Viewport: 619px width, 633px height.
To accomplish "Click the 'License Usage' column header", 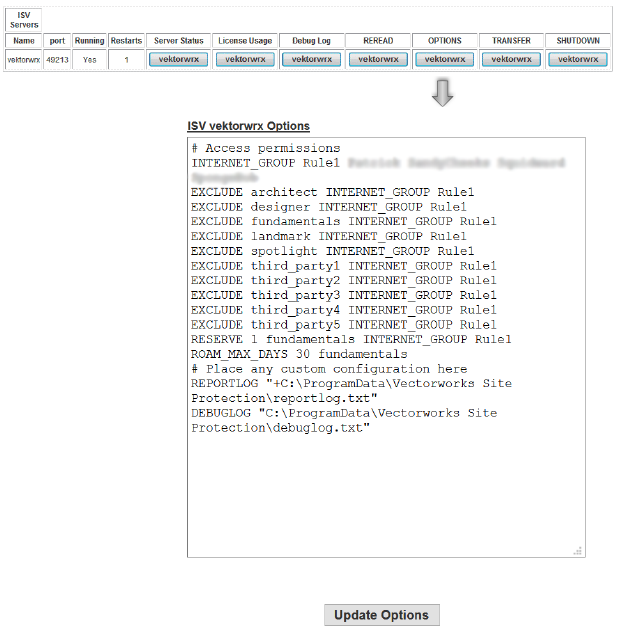I will [x=245, y=41].
